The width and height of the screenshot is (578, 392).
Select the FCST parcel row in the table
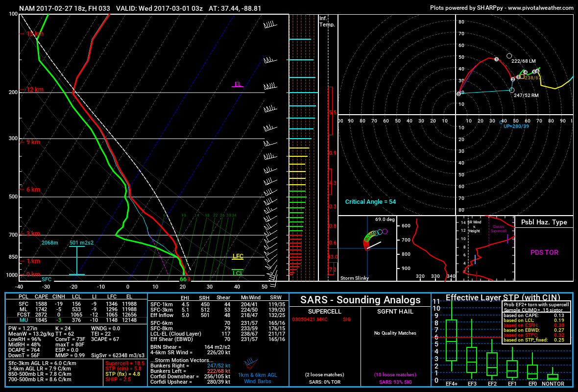(77, 315)
